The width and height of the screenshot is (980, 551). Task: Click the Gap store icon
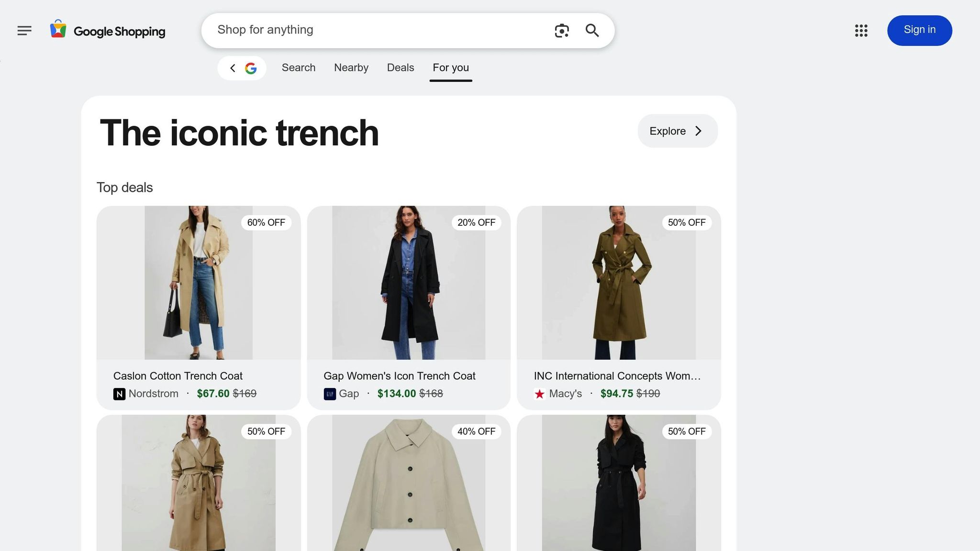click(x=330, y=394)
